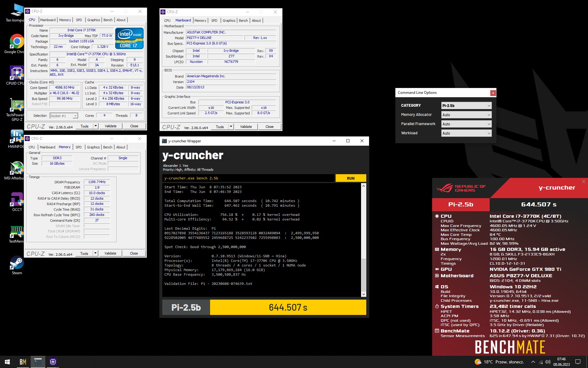Click the P8Z77-V DELUXE model field
588x368 pixels.
[x=215, y=38]
